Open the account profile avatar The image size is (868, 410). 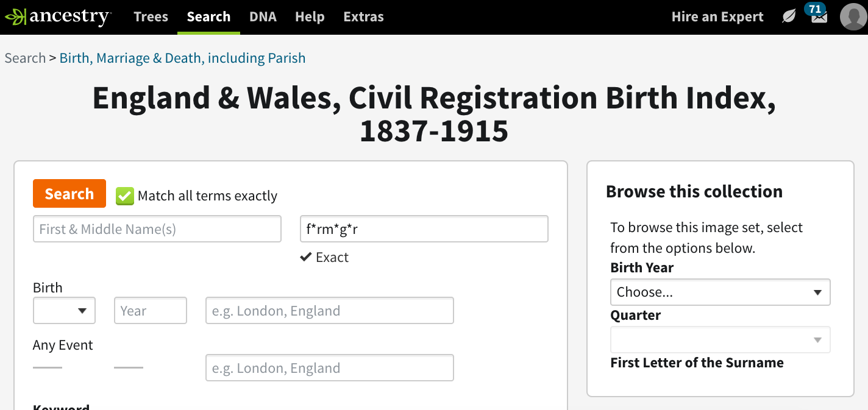[853, 16]
